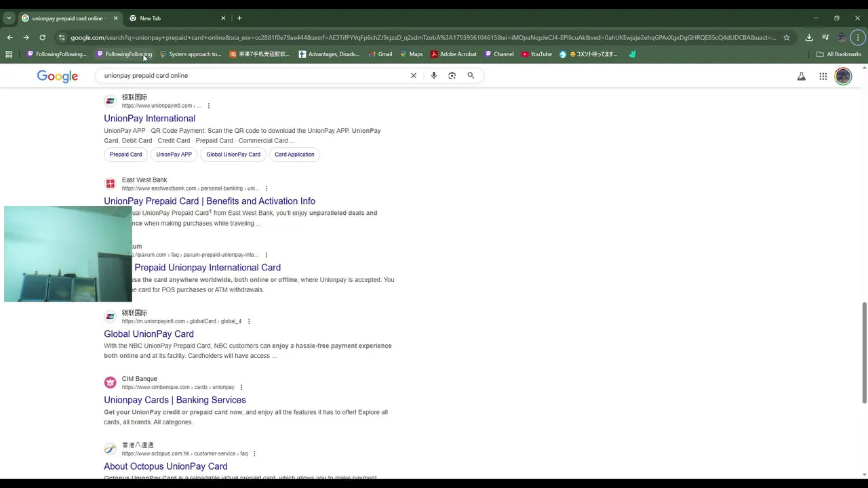Image resolution: width=868 pixels, height=488 pixels.
Task: Open Search Labs flask icon
Action: (802, 77)
